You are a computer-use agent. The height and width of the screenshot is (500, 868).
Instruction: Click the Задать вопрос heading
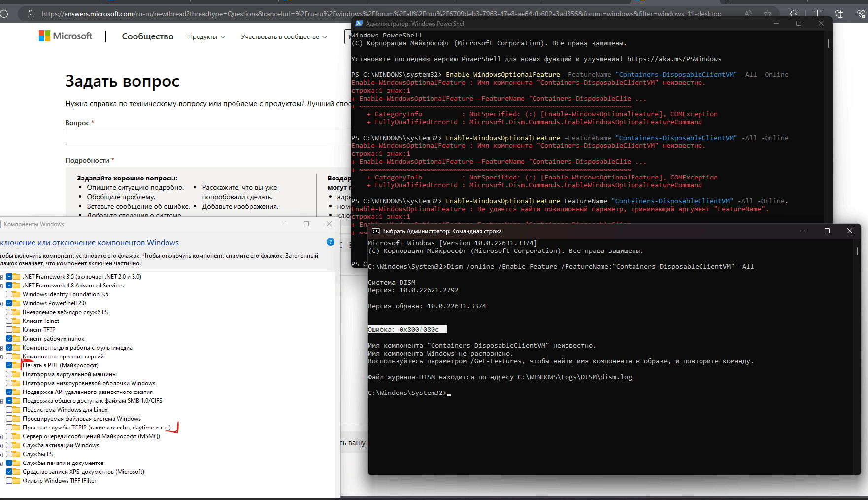122,81
